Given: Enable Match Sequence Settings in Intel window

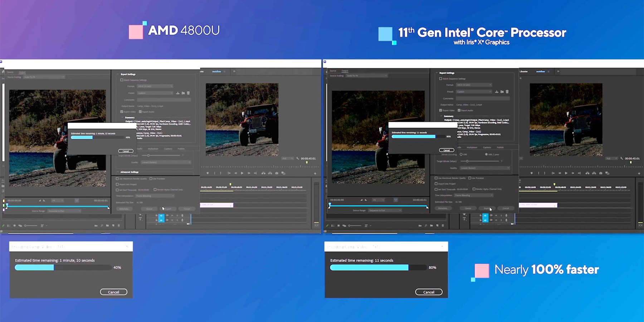Looking at the screenshot, I should pyautogui.click(x=440, y=79).
